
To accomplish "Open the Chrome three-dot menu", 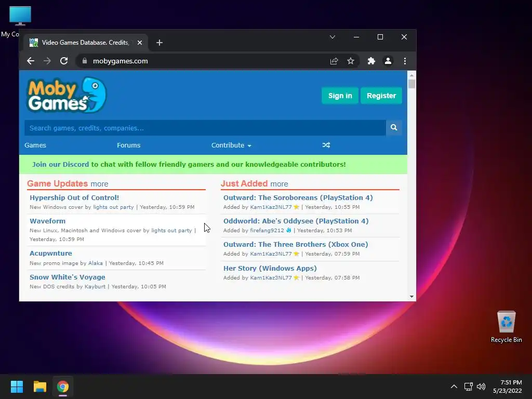I will pyautogui.click(x=405, y=61).
